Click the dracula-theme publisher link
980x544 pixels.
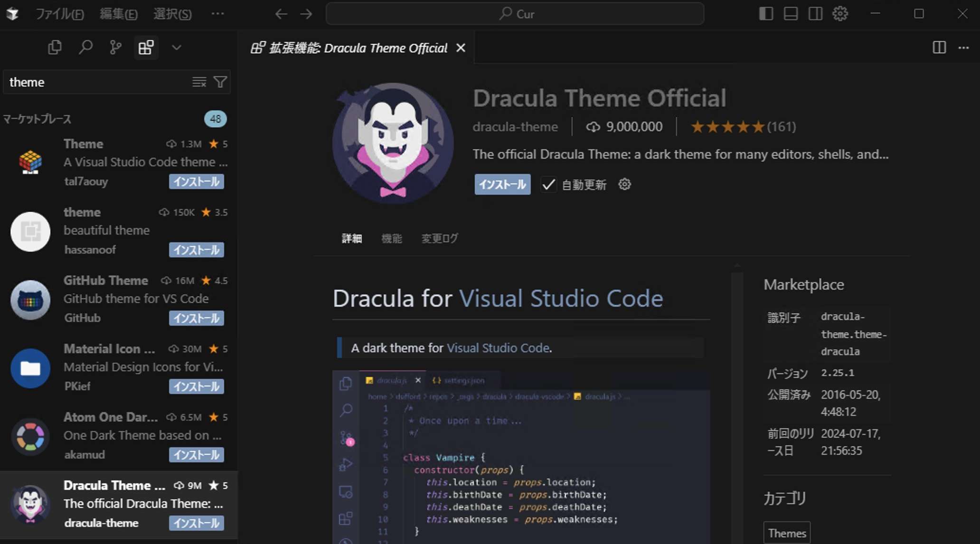(515, 127)
